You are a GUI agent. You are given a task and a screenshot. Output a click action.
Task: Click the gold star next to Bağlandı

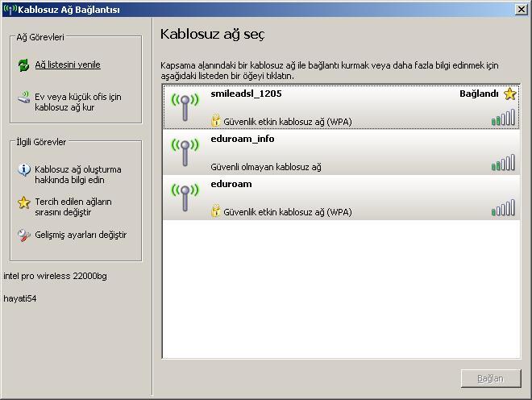coord(509,94)
